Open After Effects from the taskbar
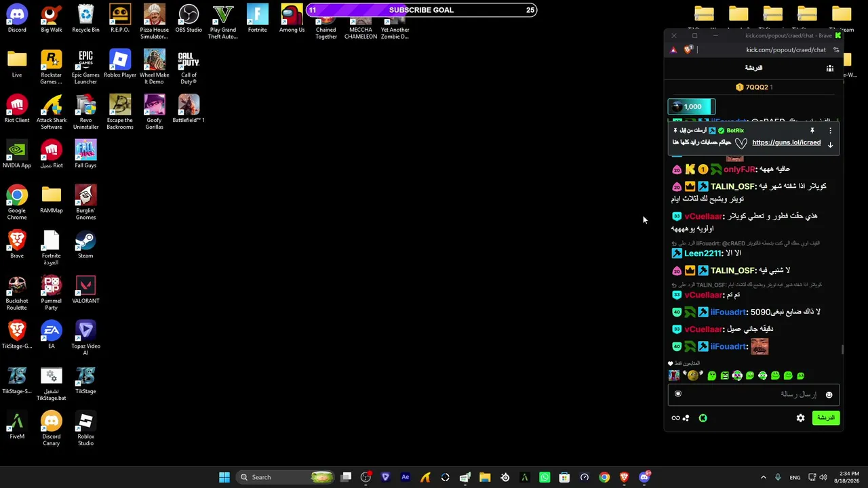Image resolution: width=868 pixels, height=488 pixels. pyautogui.click(x=406, y=477)
